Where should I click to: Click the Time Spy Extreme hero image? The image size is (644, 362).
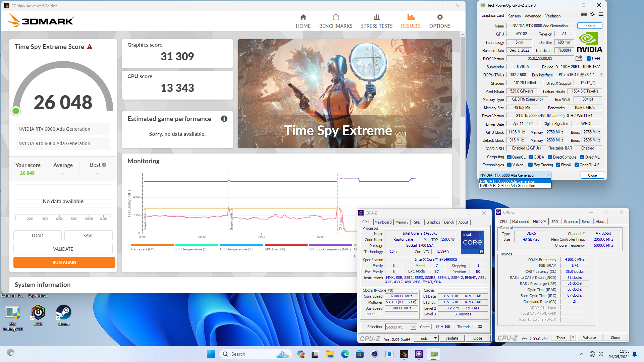pyautogui.click(x=345, y=94)
